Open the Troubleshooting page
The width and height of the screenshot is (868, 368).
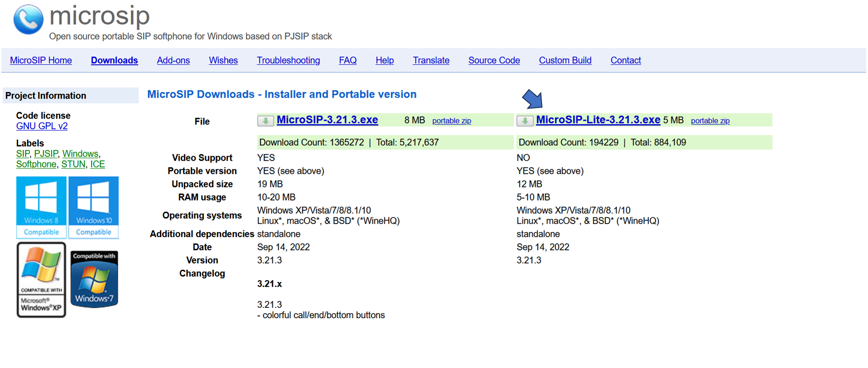coord(288,60)
